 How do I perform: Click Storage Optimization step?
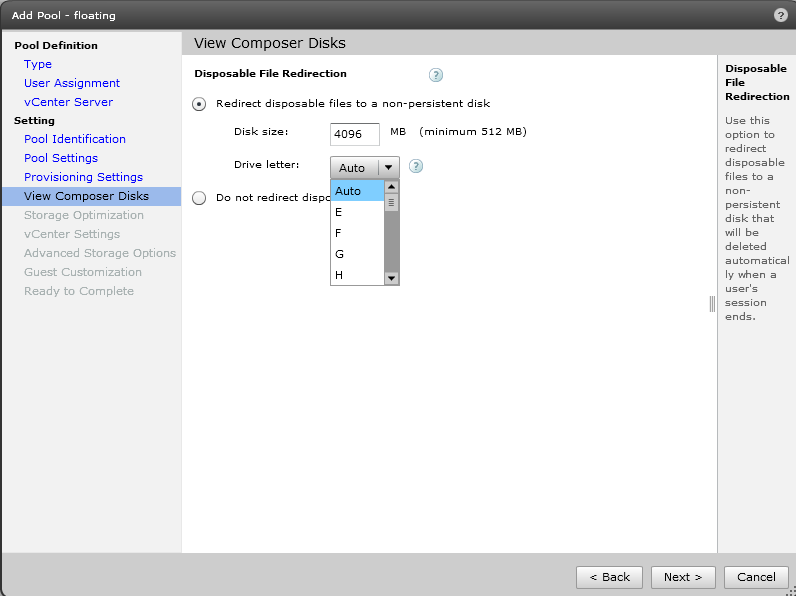click(83, 215)
